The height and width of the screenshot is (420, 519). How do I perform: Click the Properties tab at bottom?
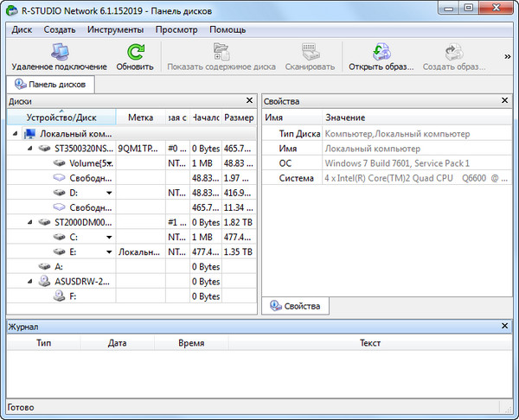pos(294,306)
